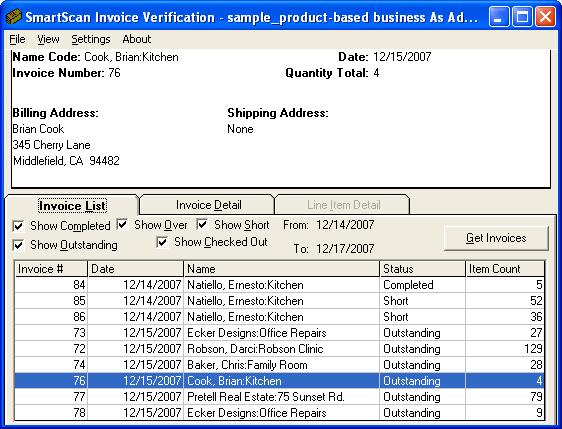Switch to the Invoice Detail tab
Screen dimensions: 562x429
pos(208,205)
